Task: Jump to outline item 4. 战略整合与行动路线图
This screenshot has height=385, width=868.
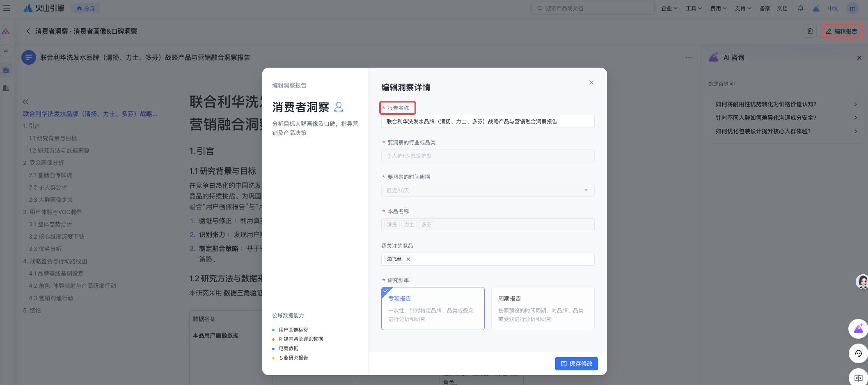Action: 55,261
